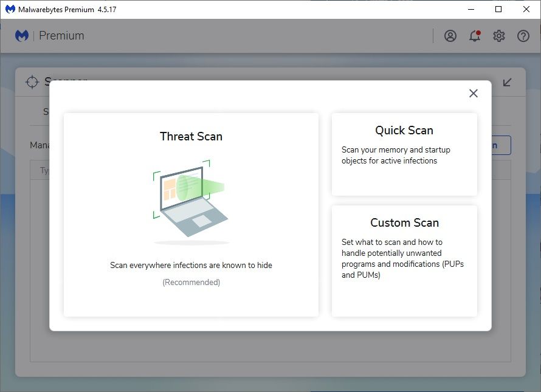Image resolution: width=541 pixels, height=392 pixels.
Task: Maximize the Malwarebytes window
Action: click(x=498, y=9)
